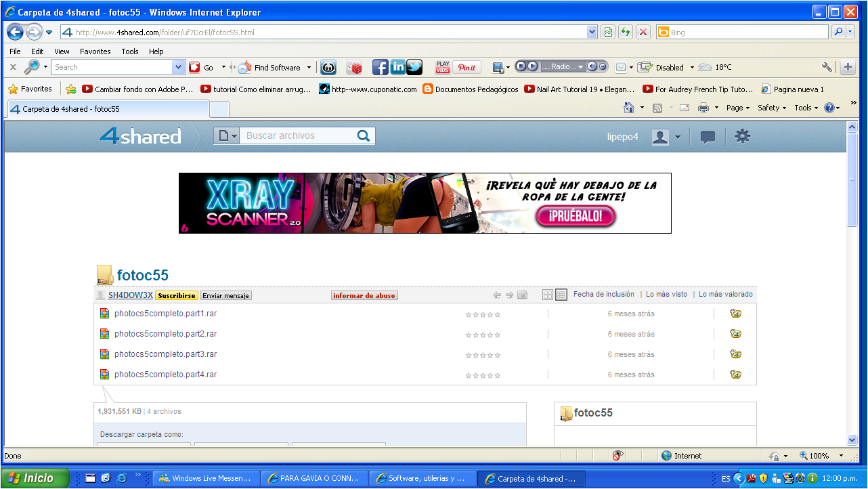The width and height of the screenshot is (868, 489).
Task: Click the zoom level 100% control
Action: (822, 456)
